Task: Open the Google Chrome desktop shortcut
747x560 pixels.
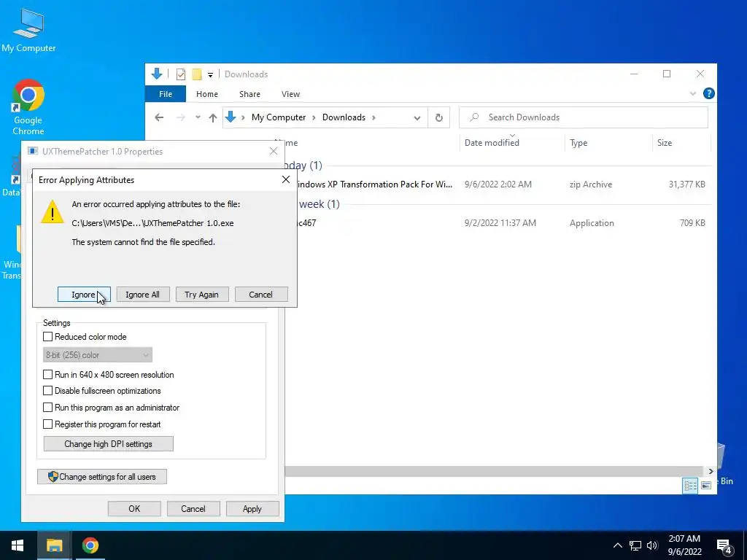Action: tap(28, 107)
